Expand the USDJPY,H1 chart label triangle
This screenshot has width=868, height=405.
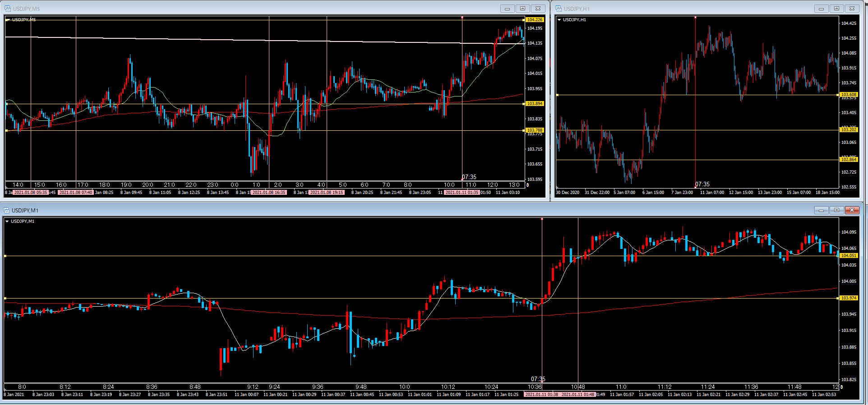559,20
